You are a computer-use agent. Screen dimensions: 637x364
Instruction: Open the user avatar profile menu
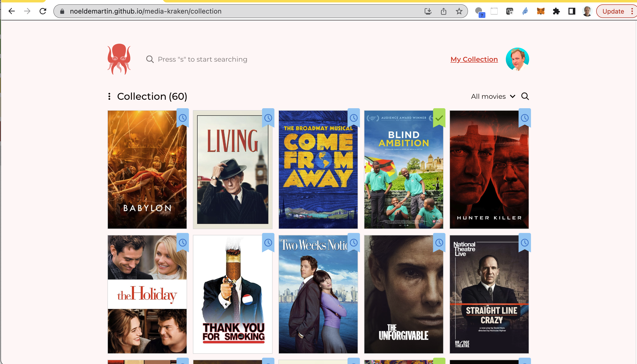(x=517, y=59)
